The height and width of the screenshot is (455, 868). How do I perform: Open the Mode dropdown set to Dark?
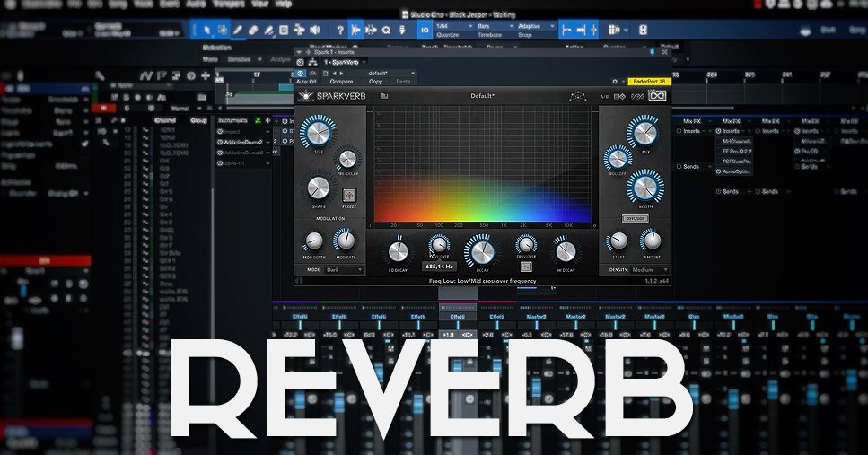(x=346, y=269)
